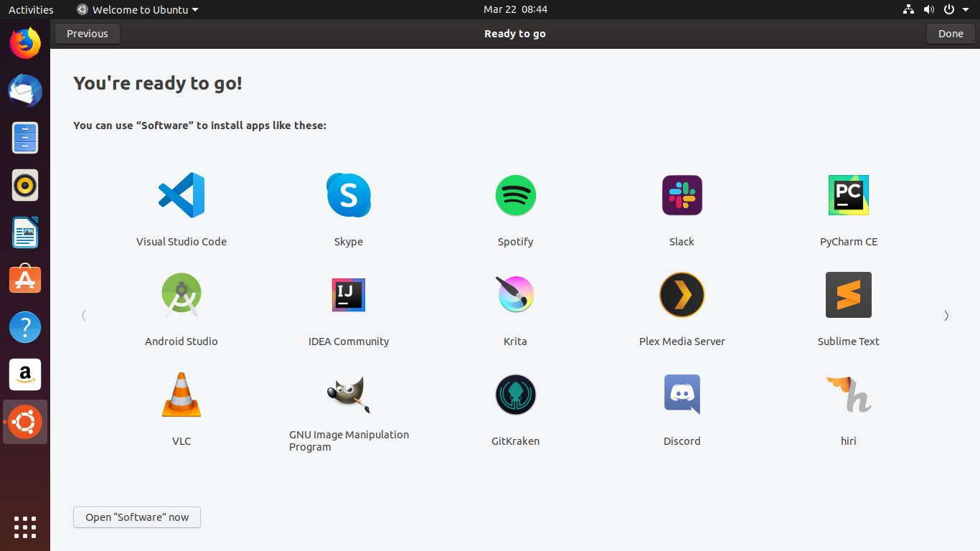Image resolution: width=980 pixels, height=551 pixels.
Task: Launch Rhythmbox from the dock
Action: point(25,185)
